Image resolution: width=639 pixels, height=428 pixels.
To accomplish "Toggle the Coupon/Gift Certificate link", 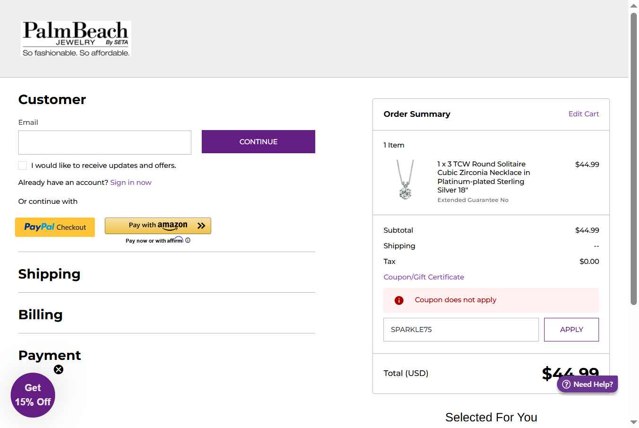I will pyautogui.click(x=424, y=277).
